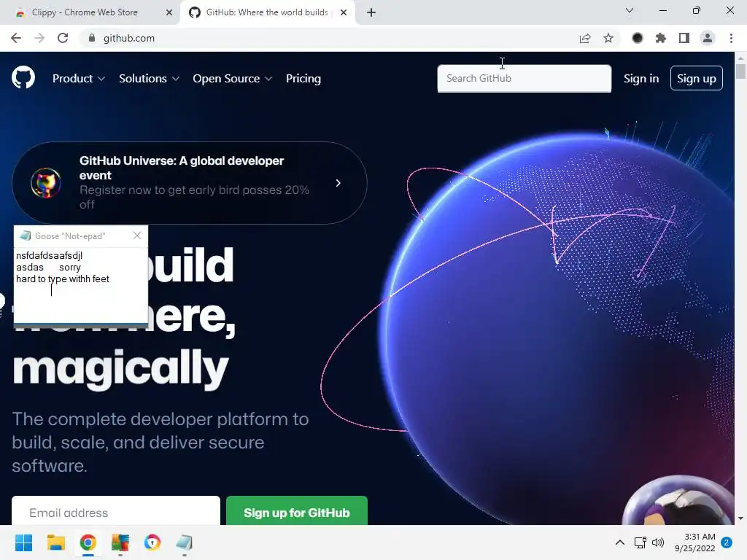Close the Clippy Chrome Web Store tab

(169, 12)
